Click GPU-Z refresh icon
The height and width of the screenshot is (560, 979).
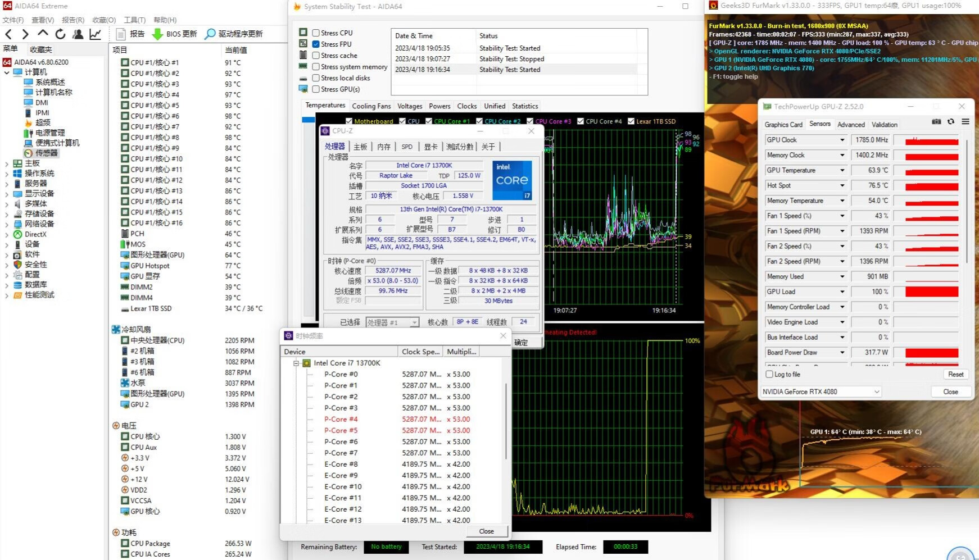(x=951, y=121)
